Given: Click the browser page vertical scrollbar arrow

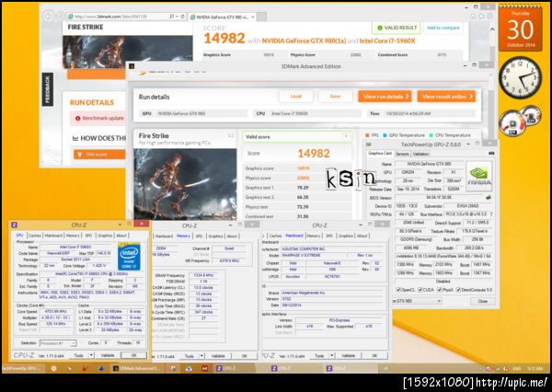Looking at the screenshot, I should coord(492,29).
